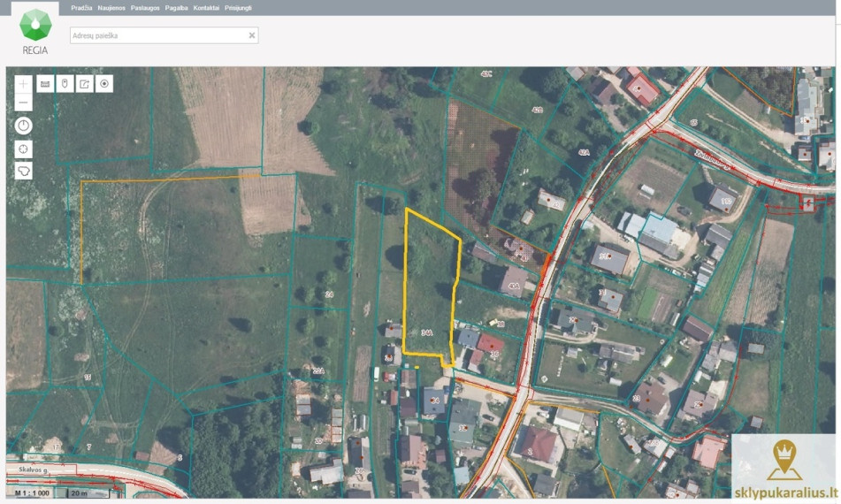The height and width of the screenshot is (504, 841).
Task: Open the Pagalba menu item
Action: click(x=177, y=8)
